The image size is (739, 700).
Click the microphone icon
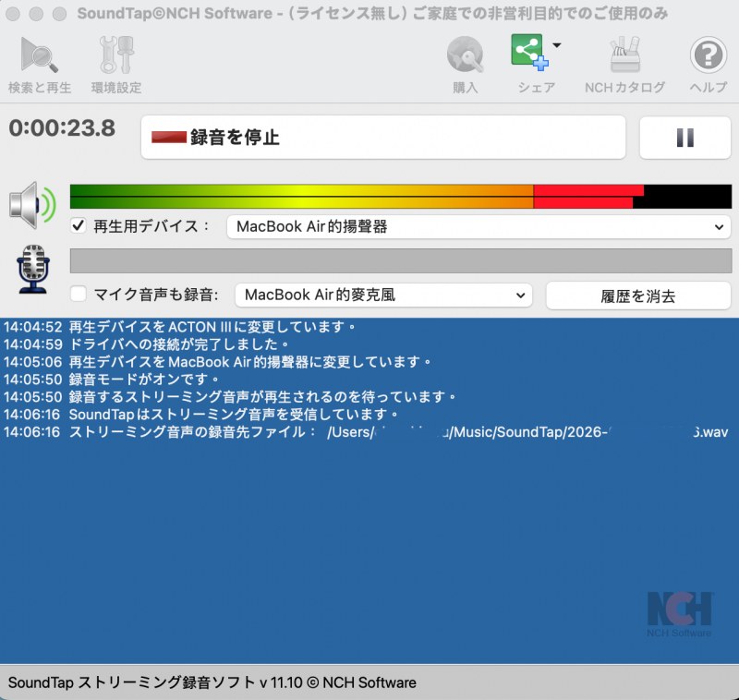click(33, 269)
